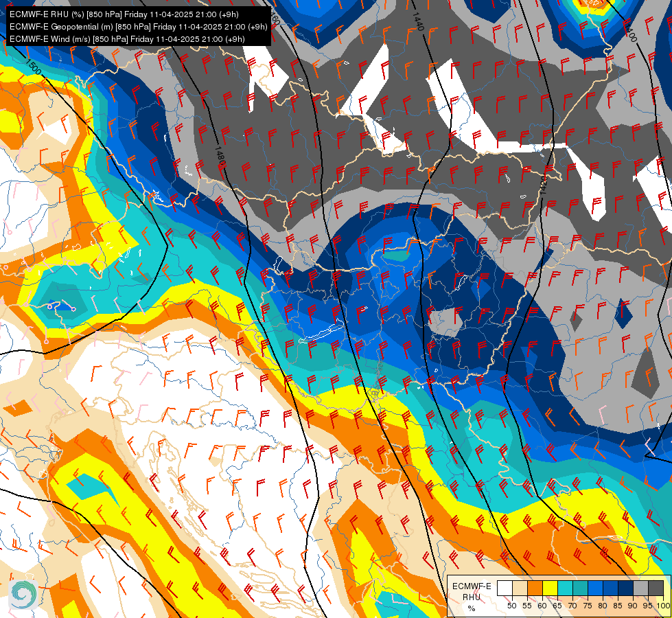
Task: Click the legend tick label 70
Action: [x=572, y=606]
